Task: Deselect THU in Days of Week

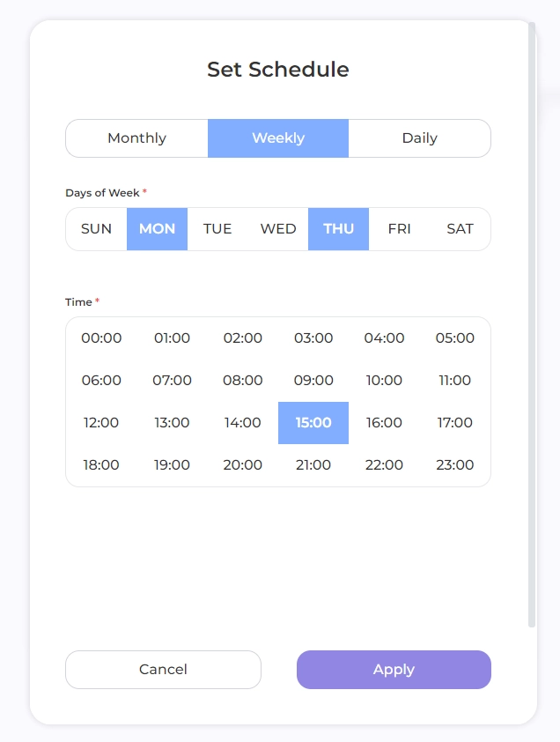Action: [338, 229]
